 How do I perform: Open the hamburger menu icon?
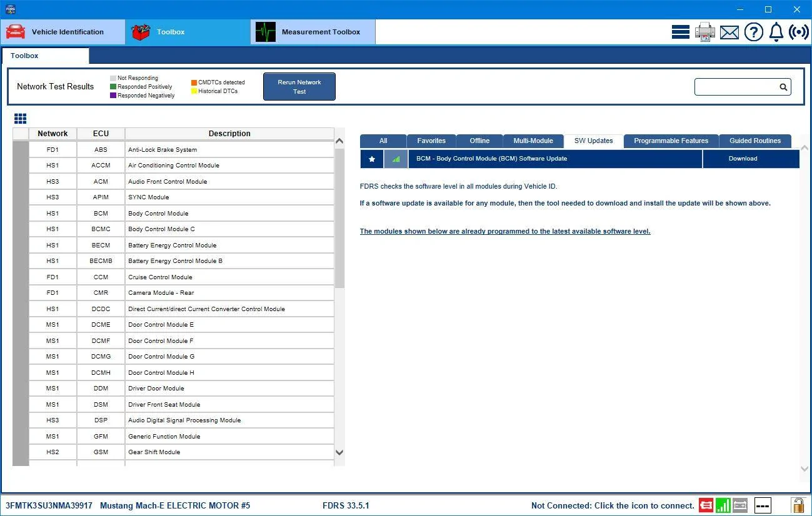(x=681, y=32)
